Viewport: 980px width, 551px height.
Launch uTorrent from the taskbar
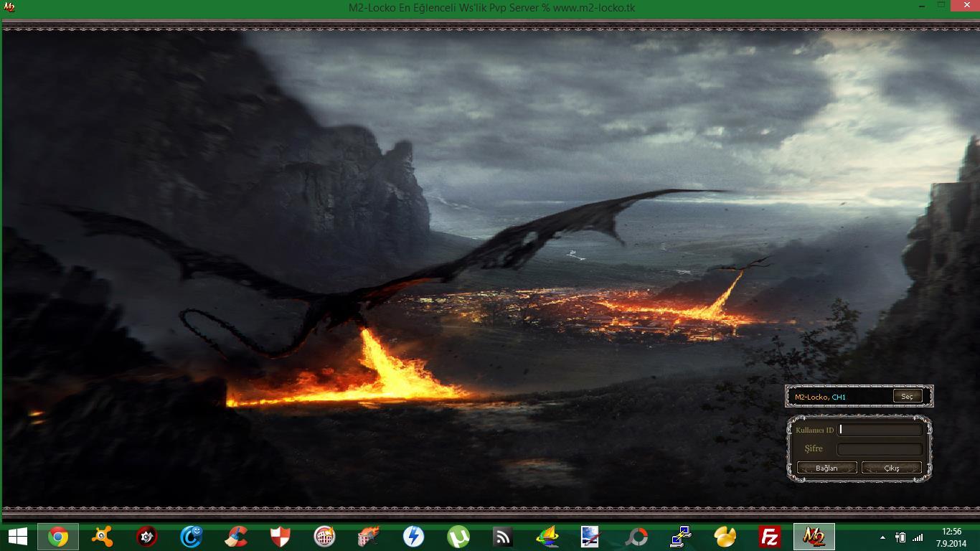tap(458, 537)
